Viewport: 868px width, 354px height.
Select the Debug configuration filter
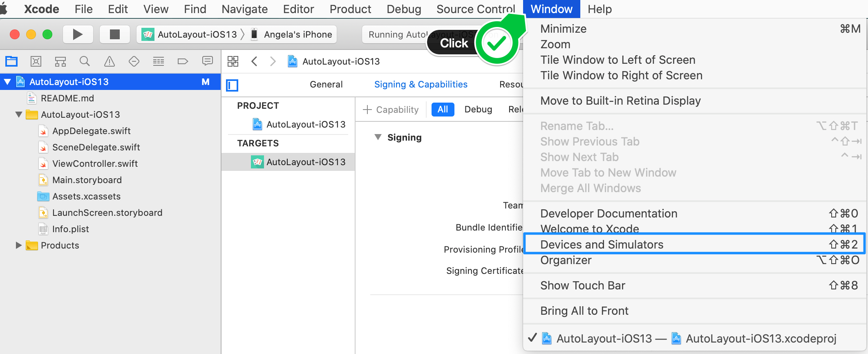[x=478, y=109]
